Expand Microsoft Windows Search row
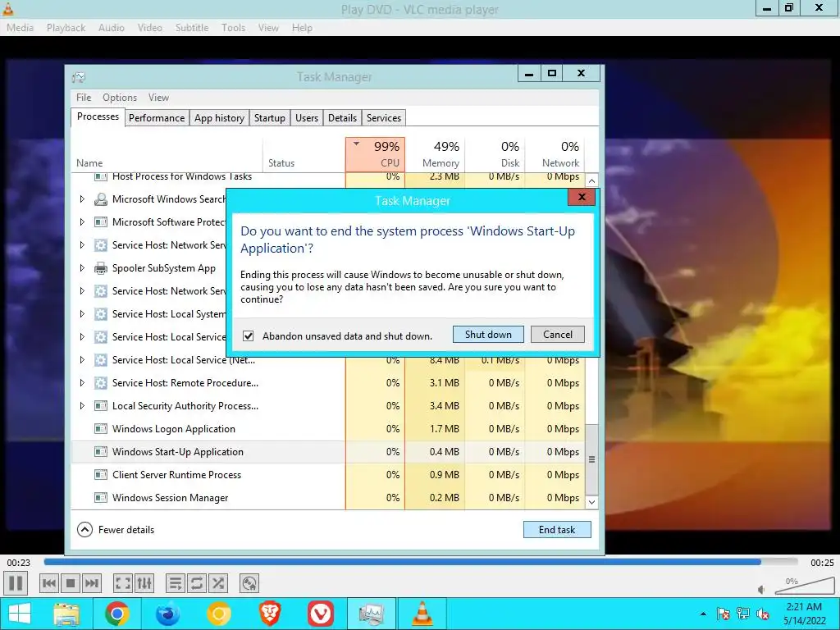This screenshot has height=630, width=840. tap(82, 199)
